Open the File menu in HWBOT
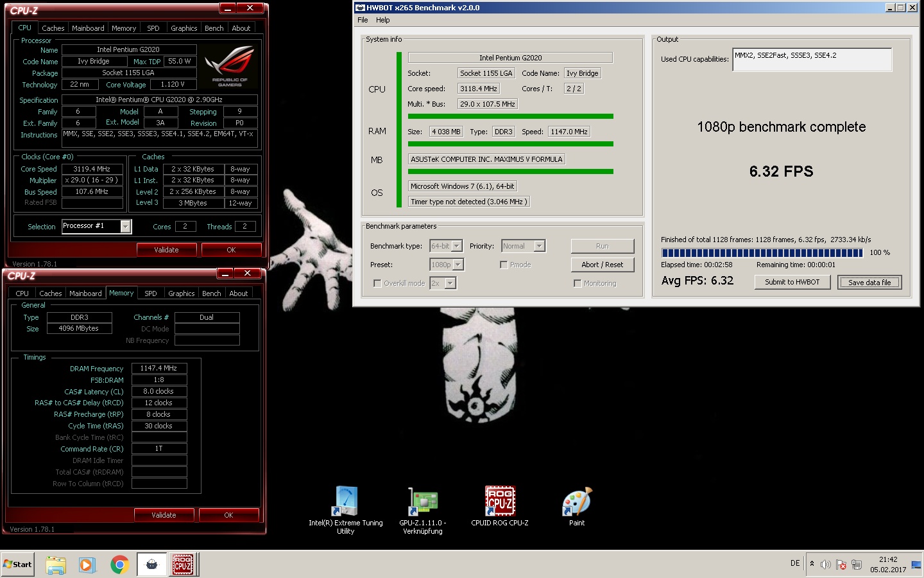The image size is (924, 578). coord(363,20)
